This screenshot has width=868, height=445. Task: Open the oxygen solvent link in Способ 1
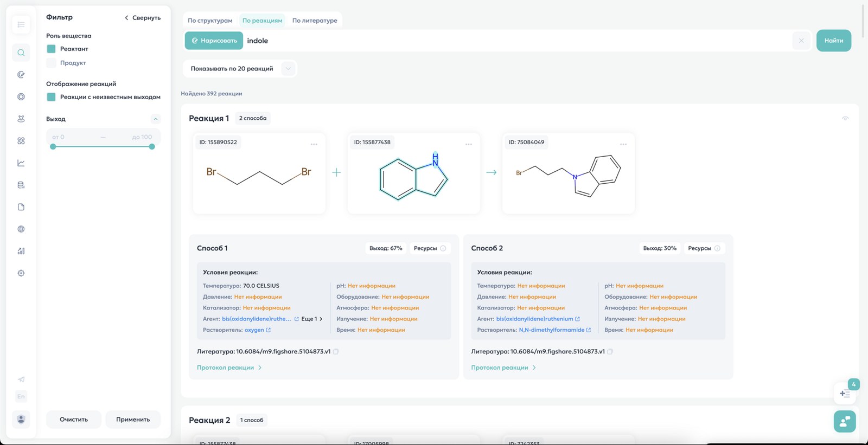pos(258,330)
